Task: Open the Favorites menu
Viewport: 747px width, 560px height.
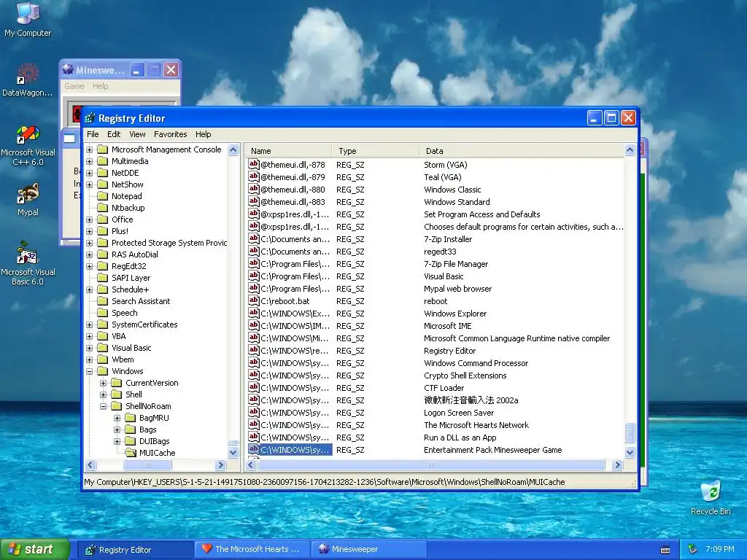Action: 170,134
